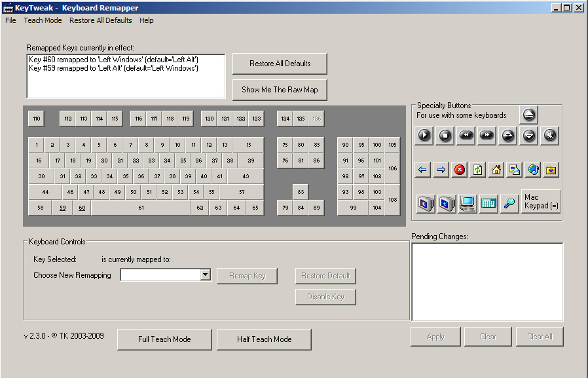Select the Key #60 remapped list entry
588x378 pixels.
click(x=114, y=60)
